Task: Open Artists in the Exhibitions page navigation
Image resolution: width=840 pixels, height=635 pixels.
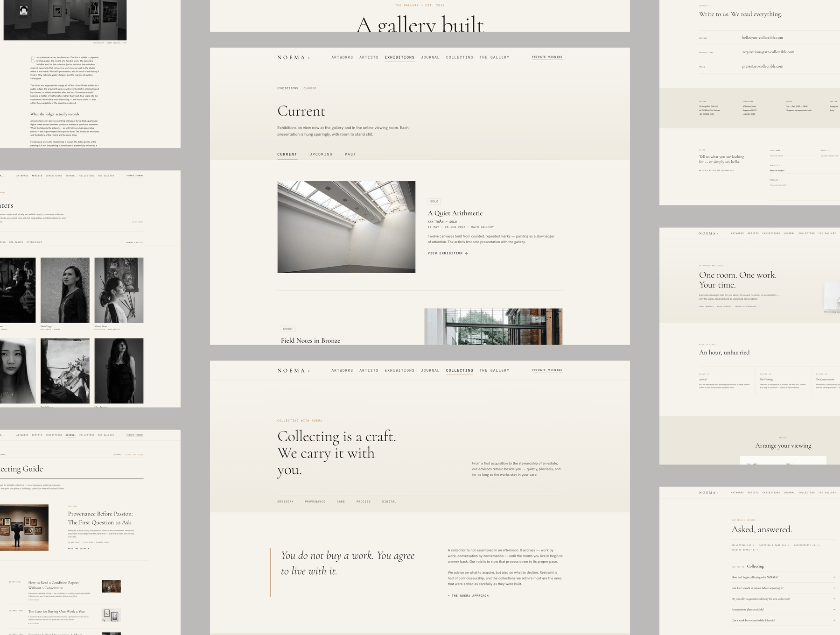Action: 369,57
